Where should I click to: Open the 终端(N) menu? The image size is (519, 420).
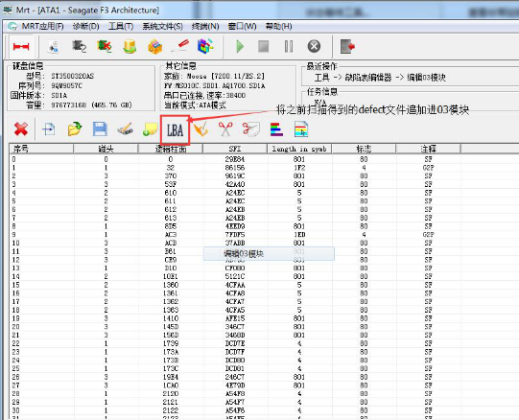[x=205, y=26]
